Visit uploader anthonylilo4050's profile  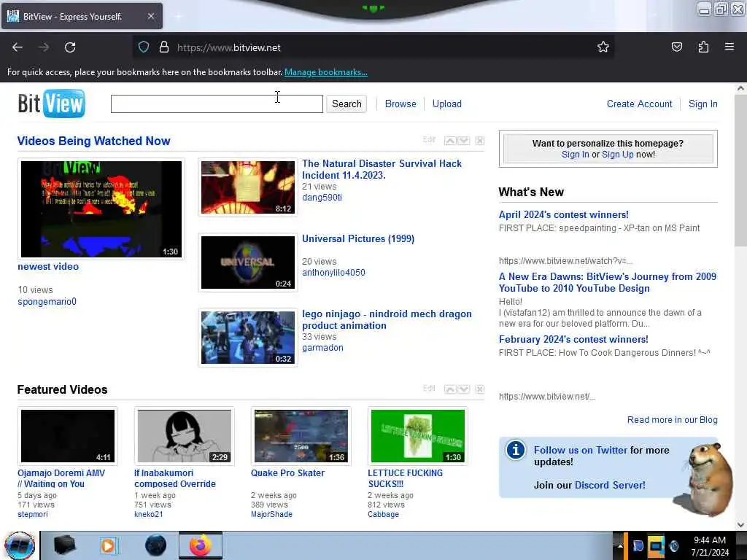coord(333,273)
